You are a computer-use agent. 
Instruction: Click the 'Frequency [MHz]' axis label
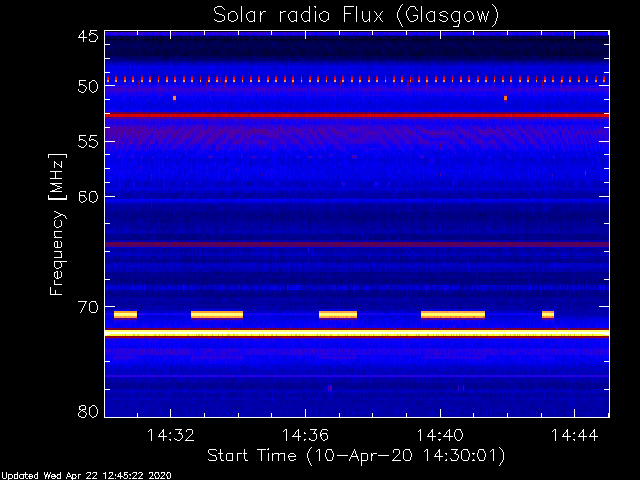(57, 224)
